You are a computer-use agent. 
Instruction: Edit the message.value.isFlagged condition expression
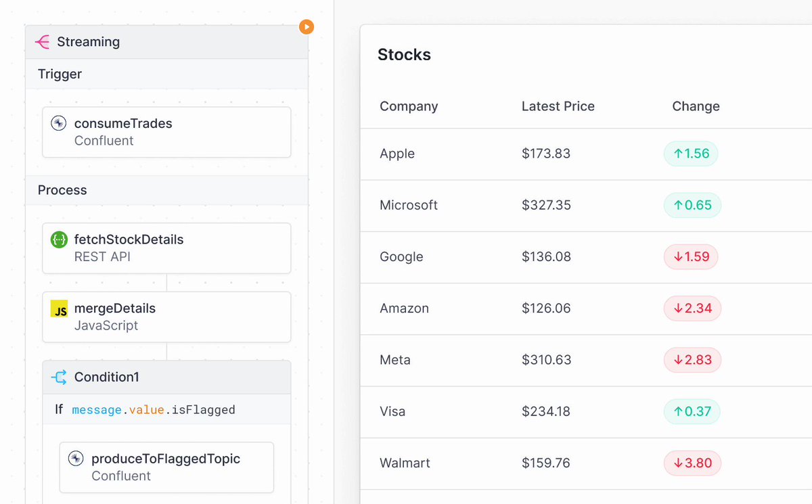point(154,409)
